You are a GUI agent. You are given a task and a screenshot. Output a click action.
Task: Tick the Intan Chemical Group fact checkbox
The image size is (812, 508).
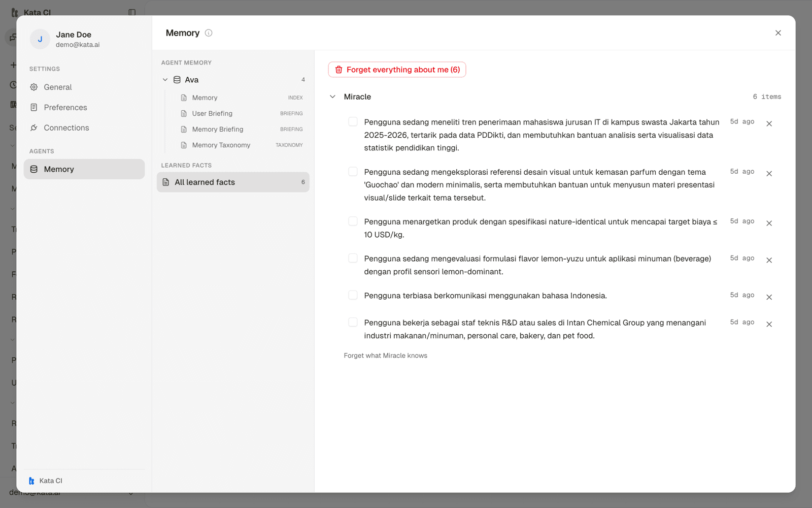[353, 322]
